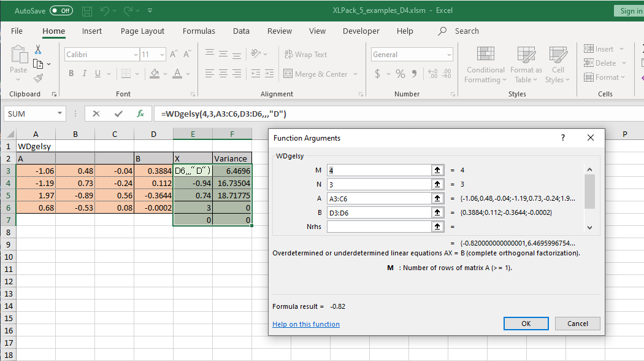This screenshot has width=644, height=361.
Task: Open the Data tab
Action: [241, 31]
